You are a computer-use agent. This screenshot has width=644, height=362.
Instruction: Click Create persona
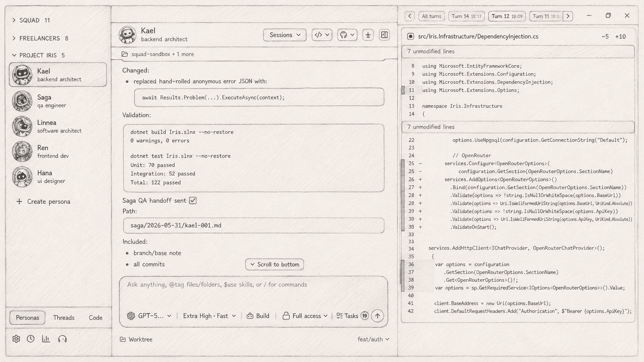coord(43,202)
